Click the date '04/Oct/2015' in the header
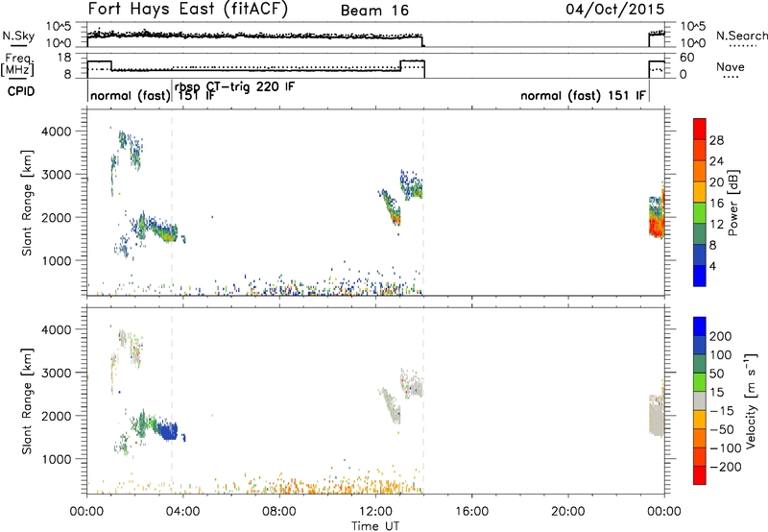Viewport: 768px width, 532px height. [x=615, y=10]
